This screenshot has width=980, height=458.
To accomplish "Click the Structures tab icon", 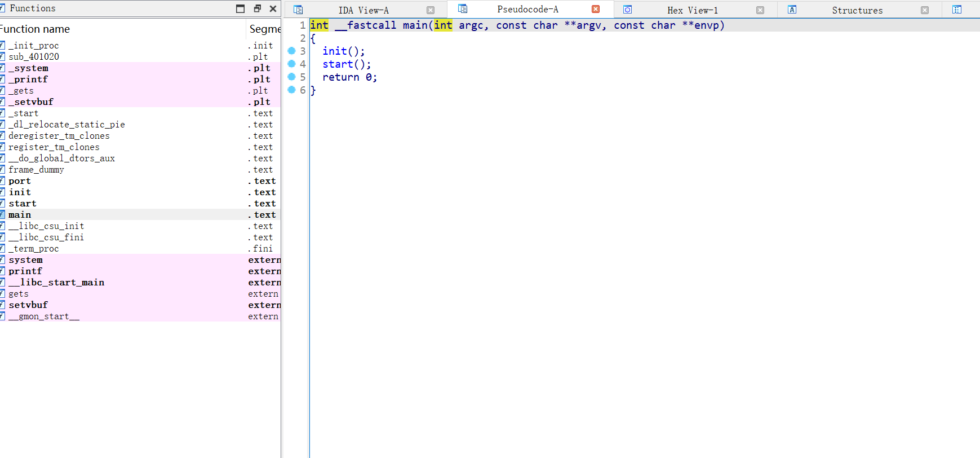I will 792,10.
